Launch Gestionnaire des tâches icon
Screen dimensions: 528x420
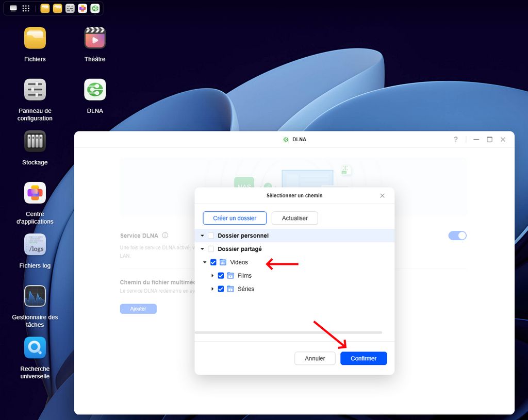pos(35,296)
